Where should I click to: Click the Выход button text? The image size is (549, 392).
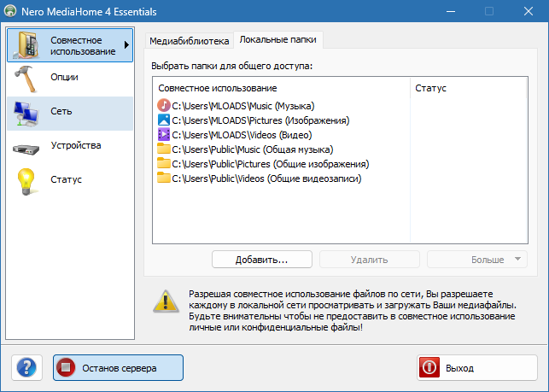coord(459,368)
